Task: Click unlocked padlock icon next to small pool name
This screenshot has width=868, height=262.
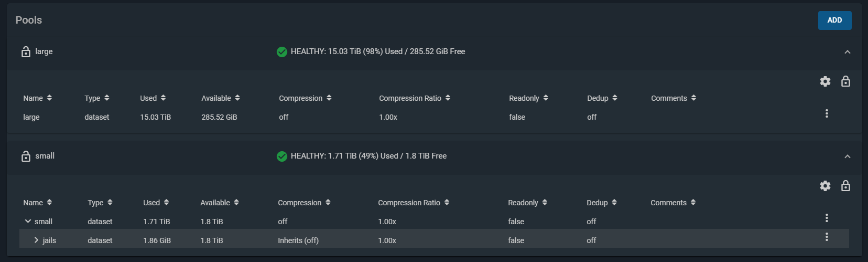Action: [26, 156]
